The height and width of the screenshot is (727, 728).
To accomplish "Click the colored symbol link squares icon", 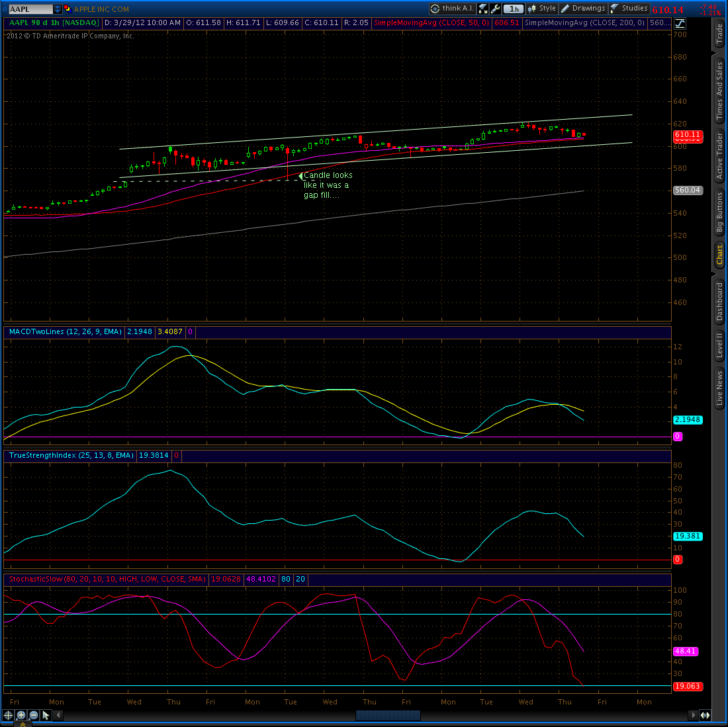I will [68, 9].
